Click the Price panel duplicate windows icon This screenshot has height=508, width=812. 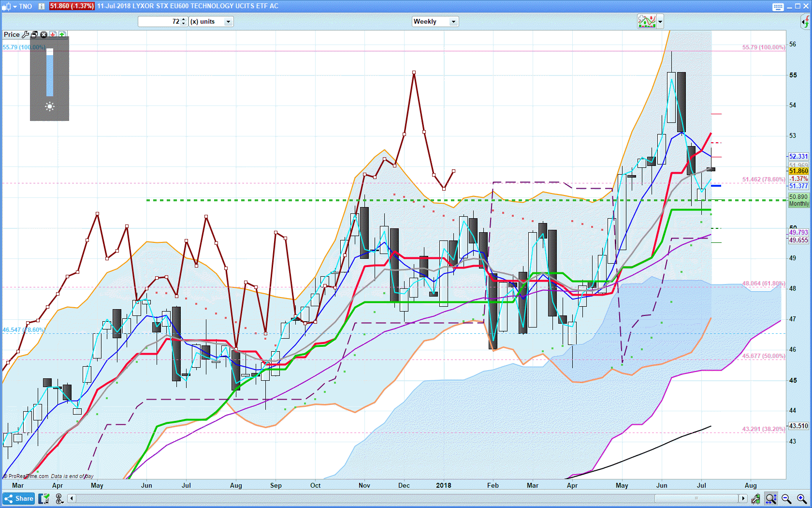34,34
